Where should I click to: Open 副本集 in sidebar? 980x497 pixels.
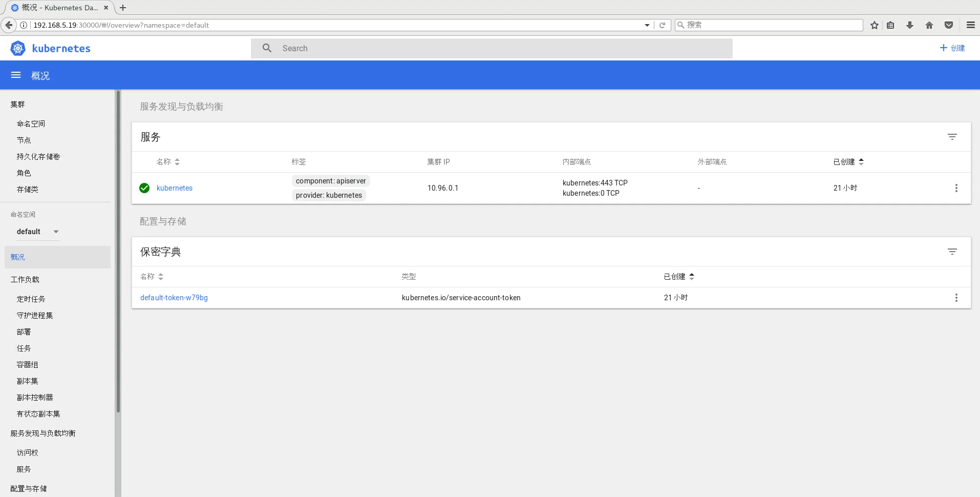(x=27, y=381)
